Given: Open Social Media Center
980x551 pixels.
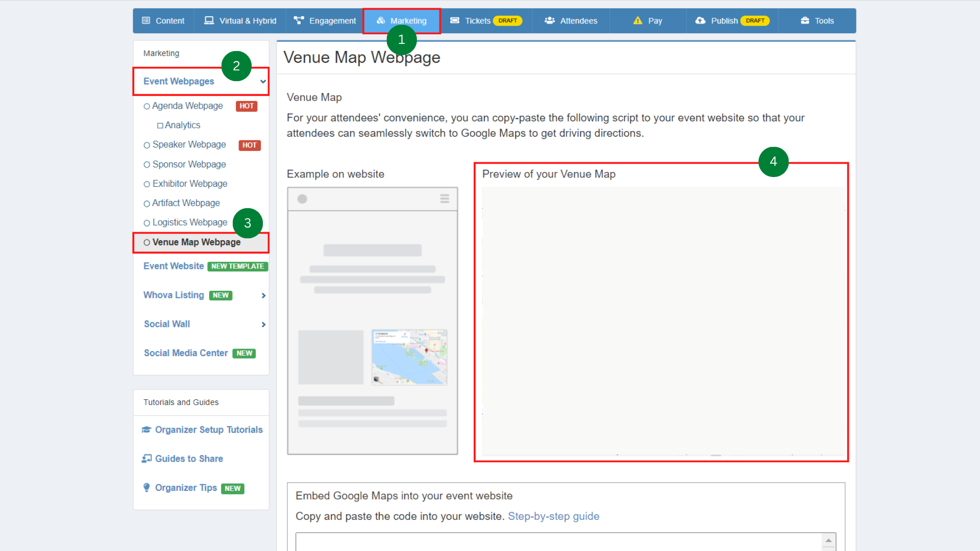Looking at the screenshot, I should coord(186,354).
